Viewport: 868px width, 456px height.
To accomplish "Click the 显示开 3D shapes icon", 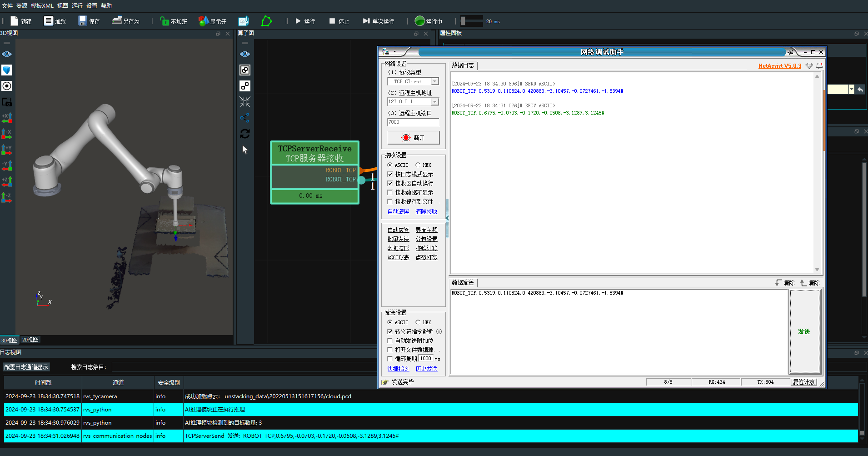I will (204, 21).
